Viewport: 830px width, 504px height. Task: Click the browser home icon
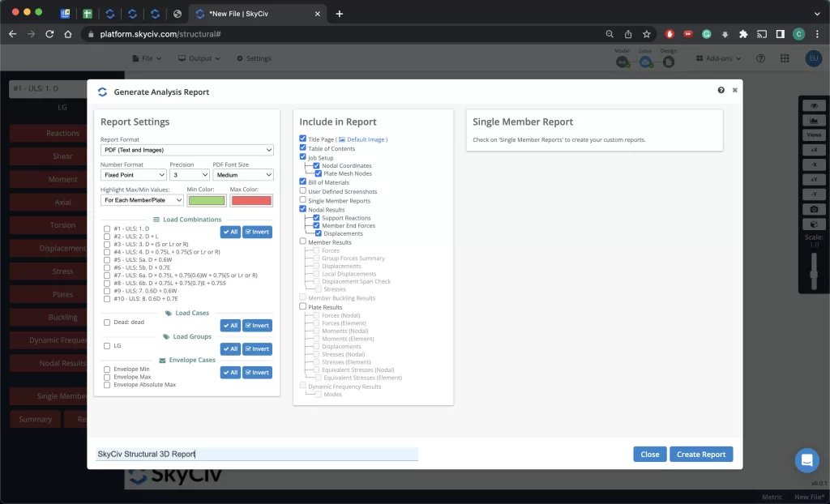click(x=68, y=34)
